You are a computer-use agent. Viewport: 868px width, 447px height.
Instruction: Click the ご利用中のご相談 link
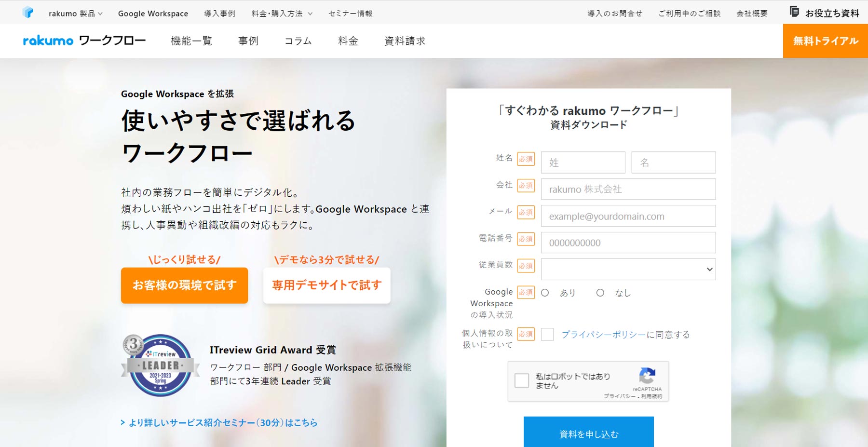[690, 14]
